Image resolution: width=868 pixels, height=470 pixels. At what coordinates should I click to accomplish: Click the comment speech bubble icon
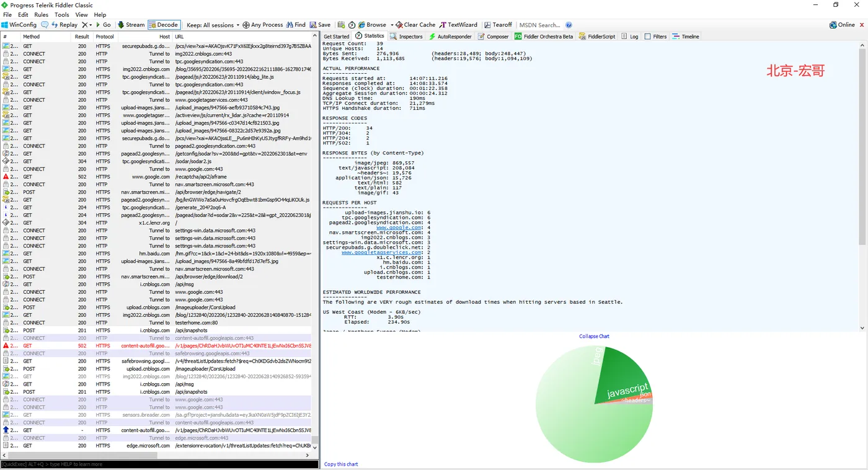point(45,25)
